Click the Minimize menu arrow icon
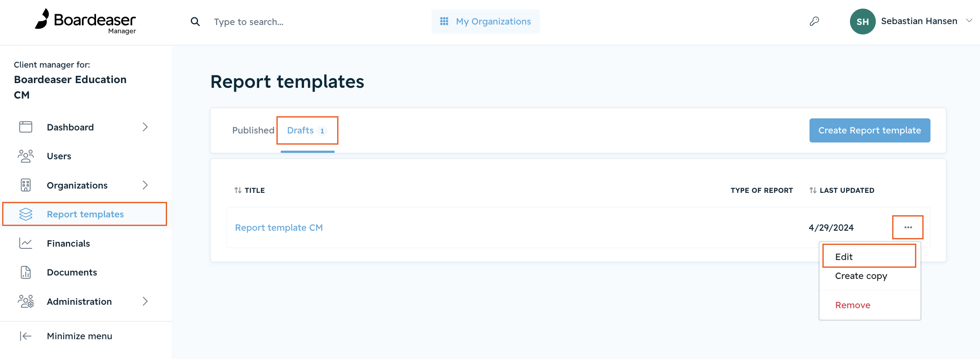The height and width of the screenshot is (359, 980). coord(25,336)
